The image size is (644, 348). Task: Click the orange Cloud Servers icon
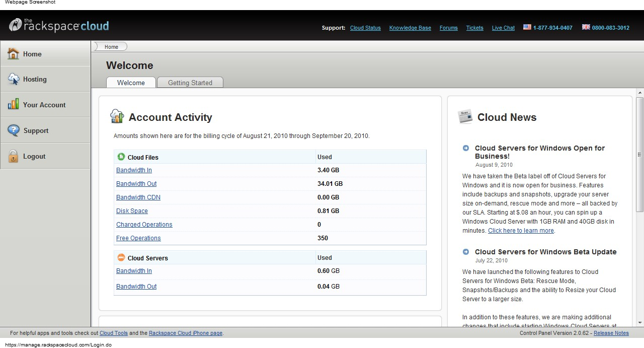[121, 257]
